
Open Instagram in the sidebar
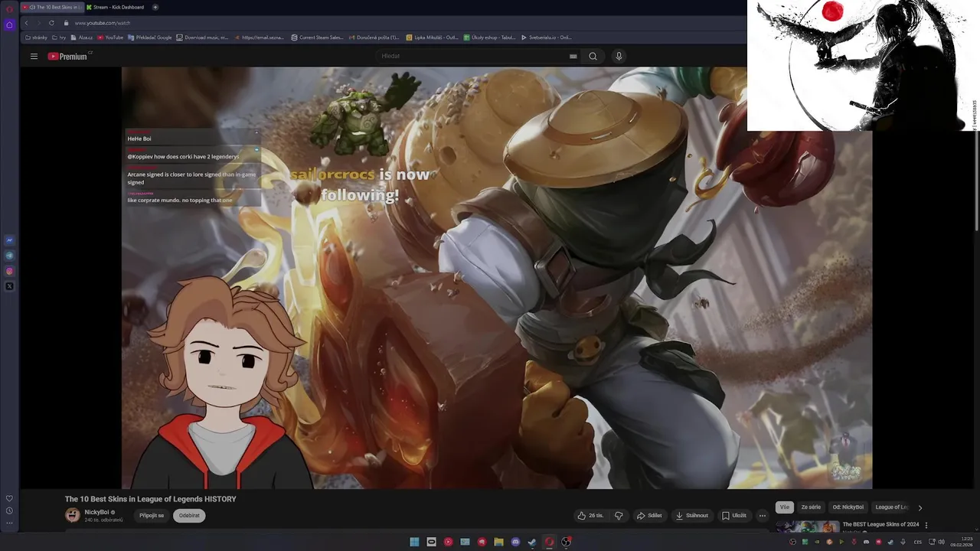click(x=9, y=271)
